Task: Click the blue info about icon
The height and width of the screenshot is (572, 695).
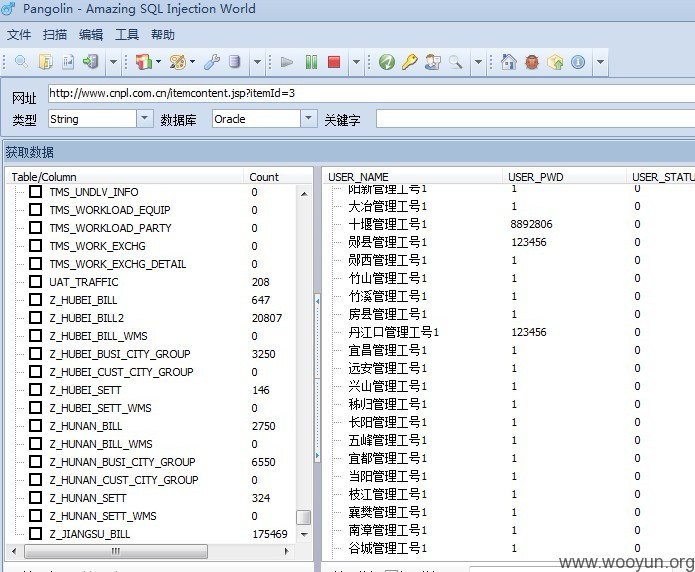Action: coord(578,62)
